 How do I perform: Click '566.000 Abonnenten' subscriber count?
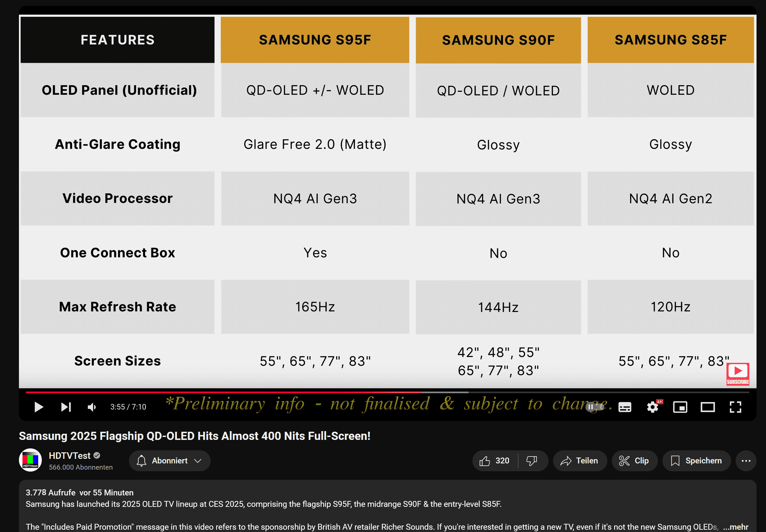[81, 467]
